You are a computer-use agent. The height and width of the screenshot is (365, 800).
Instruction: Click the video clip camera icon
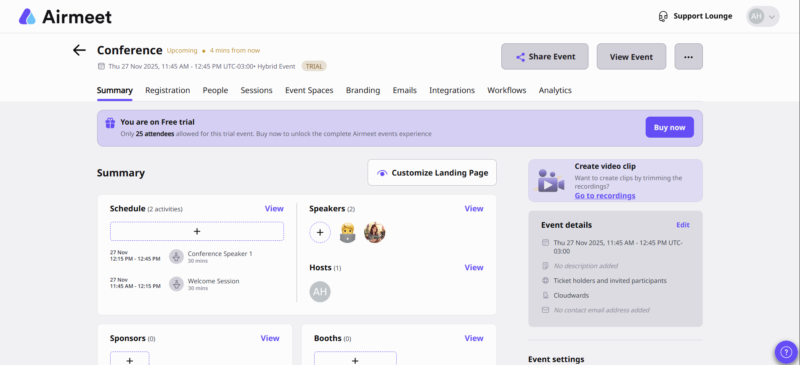click(551, 181)
